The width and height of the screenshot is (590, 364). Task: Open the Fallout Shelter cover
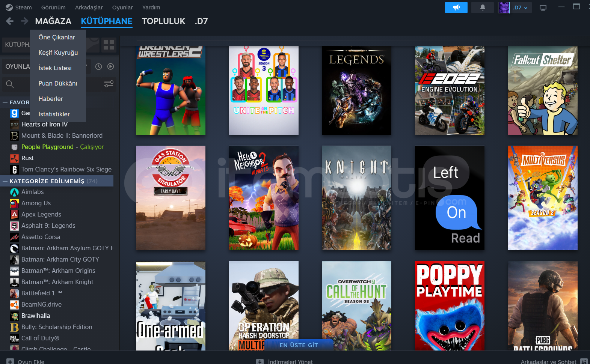pos(543,90)
